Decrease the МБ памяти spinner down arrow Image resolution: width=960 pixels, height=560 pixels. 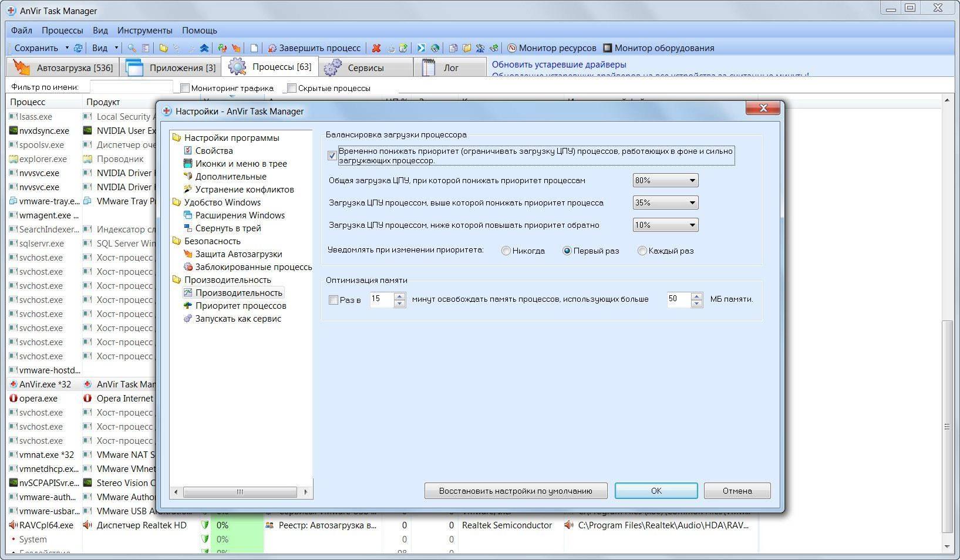point(696,303)
